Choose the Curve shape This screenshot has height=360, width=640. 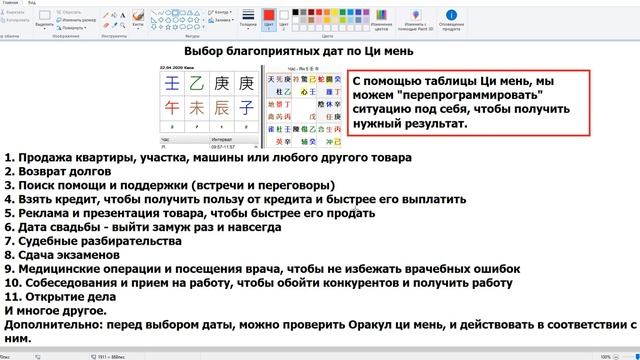click(x=161, y=13)
